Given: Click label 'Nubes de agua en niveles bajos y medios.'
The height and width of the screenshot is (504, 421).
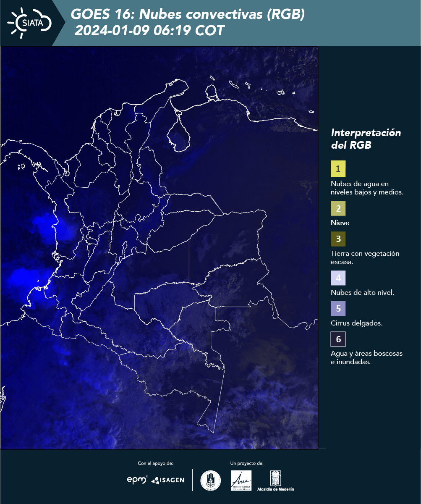Looking at the screenshot, I should [x=367, y=188].
